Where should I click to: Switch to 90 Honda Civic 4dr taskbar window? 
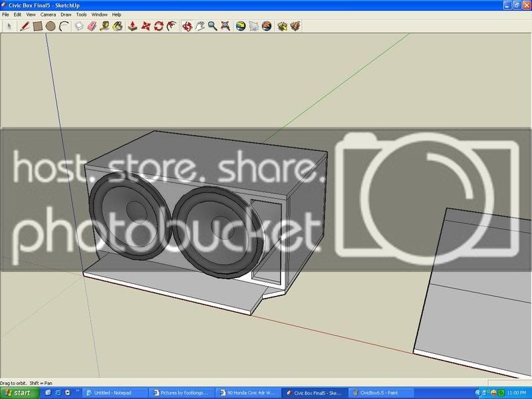[247, 393]
